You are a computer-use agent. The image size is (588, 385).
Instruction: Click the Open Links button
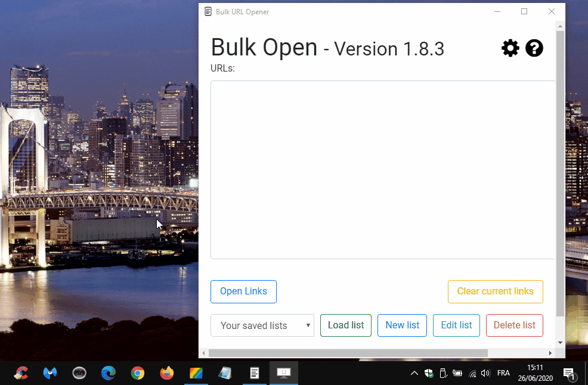point(243,291)
